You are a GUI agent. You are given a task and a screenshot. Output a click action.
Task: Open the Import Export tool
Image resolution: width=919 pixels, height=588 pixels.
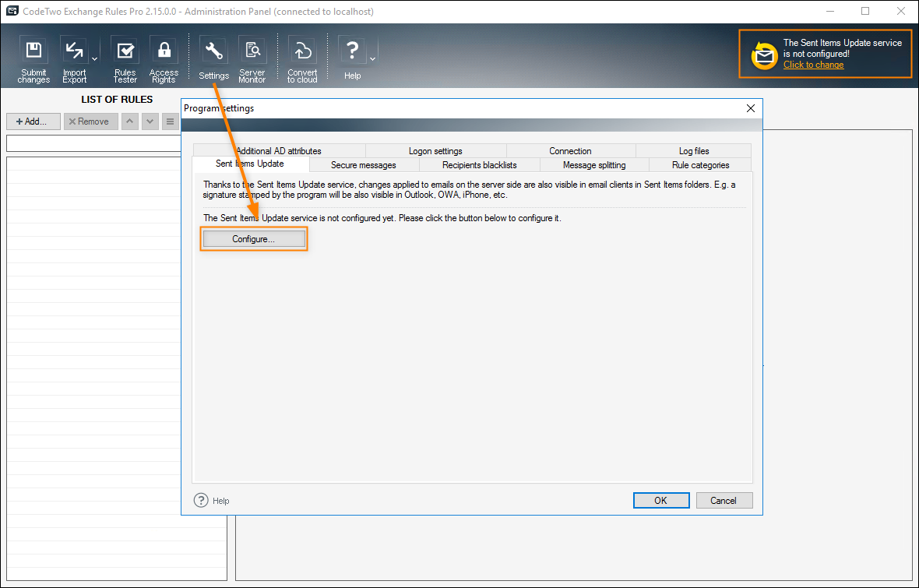pos(75,60)
